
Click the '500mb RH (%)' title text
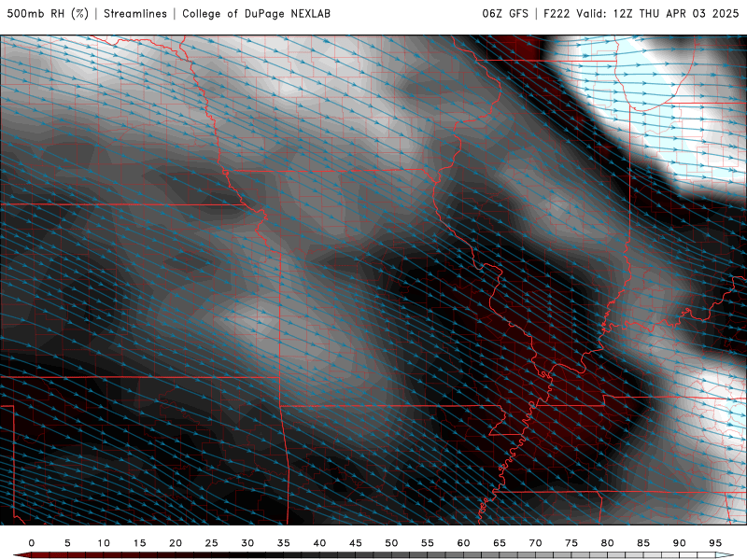tap(49, 14)
